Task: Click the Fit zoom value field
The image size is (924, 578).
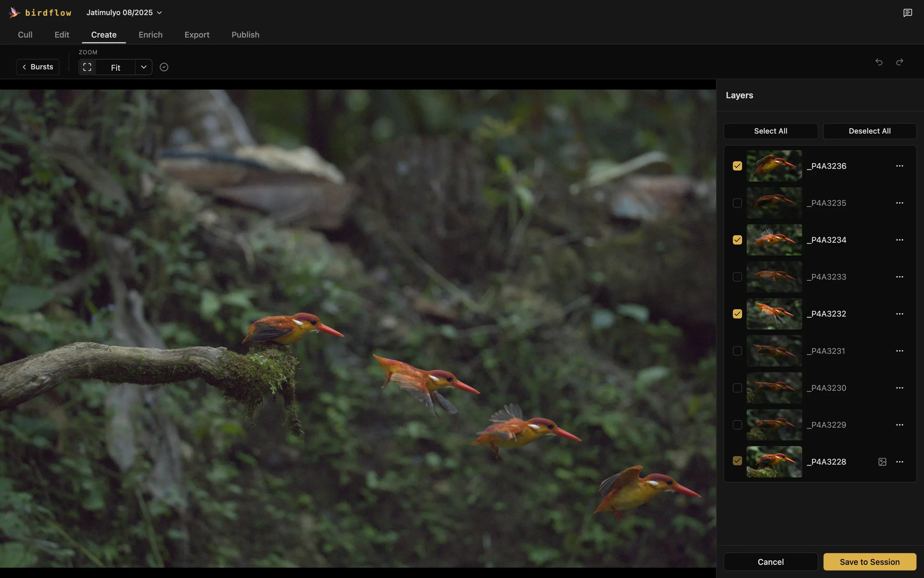Action: pyautogui.click(x=115, y=67)
